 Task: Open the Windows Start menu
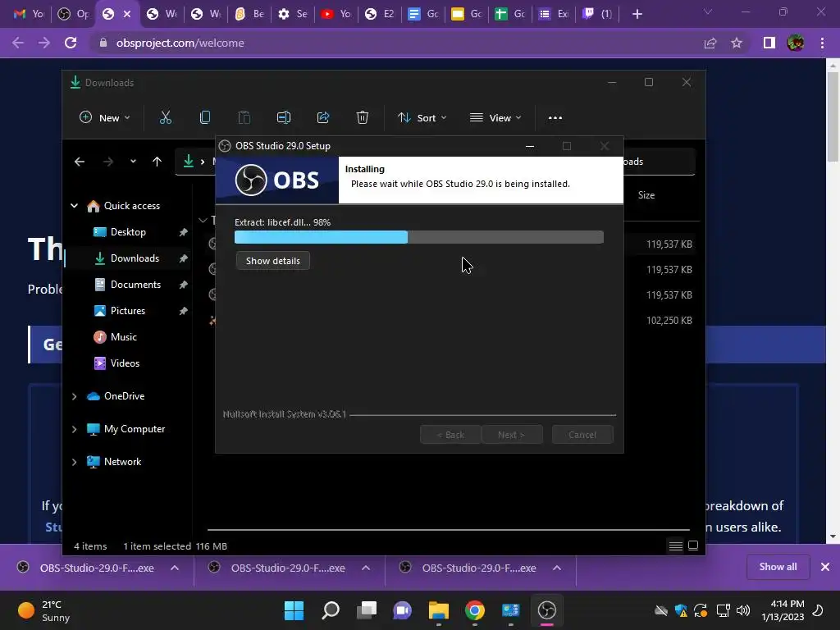pos(294,610)
